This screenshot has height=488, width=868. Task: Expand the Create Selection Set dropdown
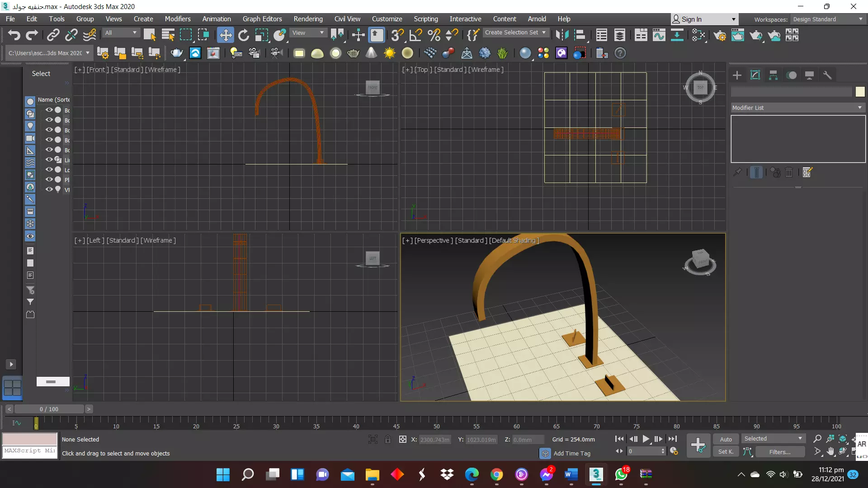coord(515,33)
